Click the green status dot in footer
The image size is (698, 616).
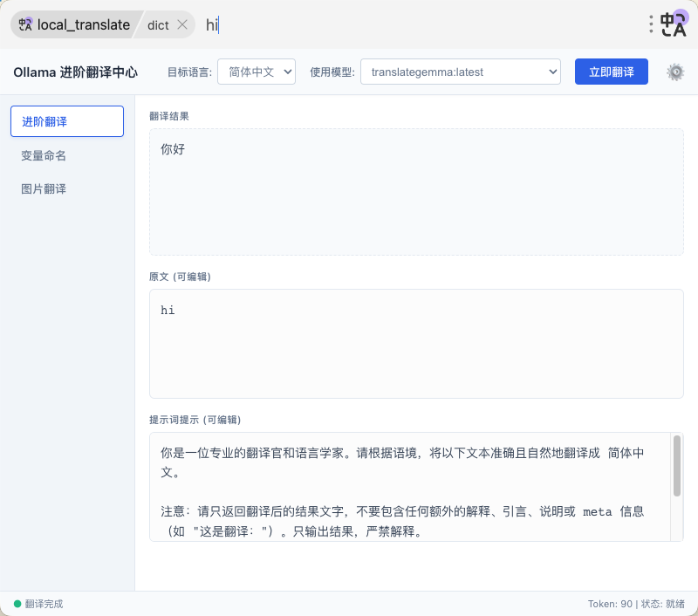(x=17, y=604)
